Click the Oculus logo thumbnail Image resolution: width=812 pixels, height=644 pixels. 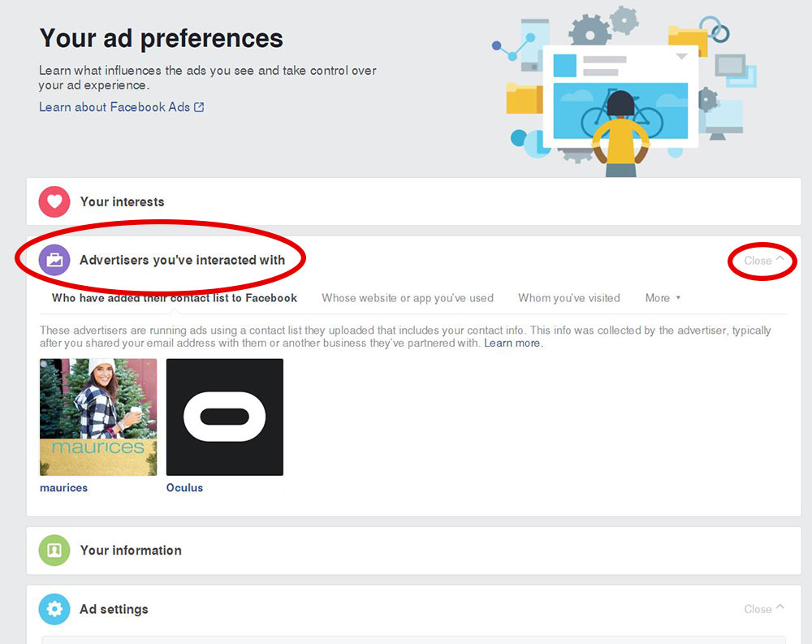click(225, 417)
